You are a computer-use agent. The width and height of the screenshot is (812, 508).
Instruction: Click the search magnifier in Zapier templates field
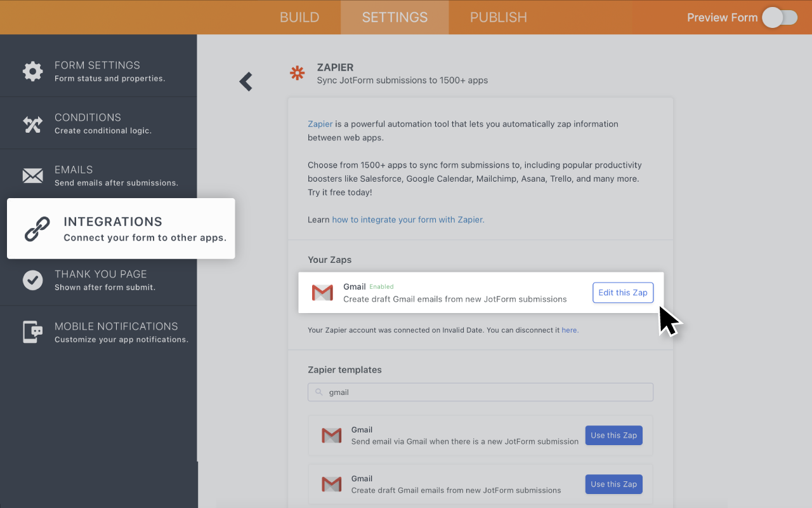[x=318, y=392]
